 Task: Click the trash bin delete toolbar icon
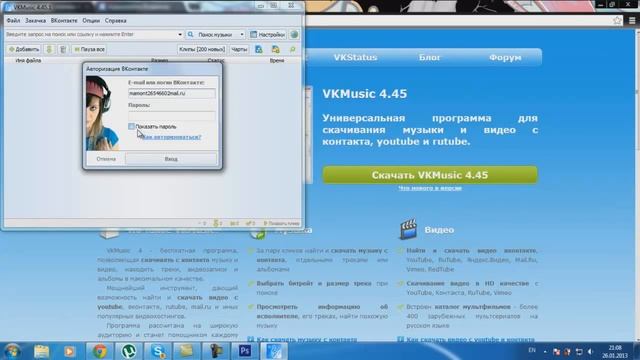tap(63, 49)
